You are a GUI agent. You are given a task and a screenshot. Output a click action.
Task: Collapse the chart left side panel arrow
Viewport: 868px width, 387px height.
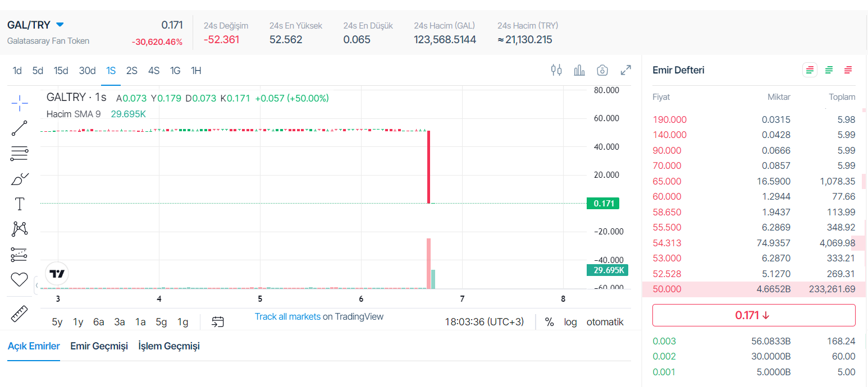pos(37,285)
